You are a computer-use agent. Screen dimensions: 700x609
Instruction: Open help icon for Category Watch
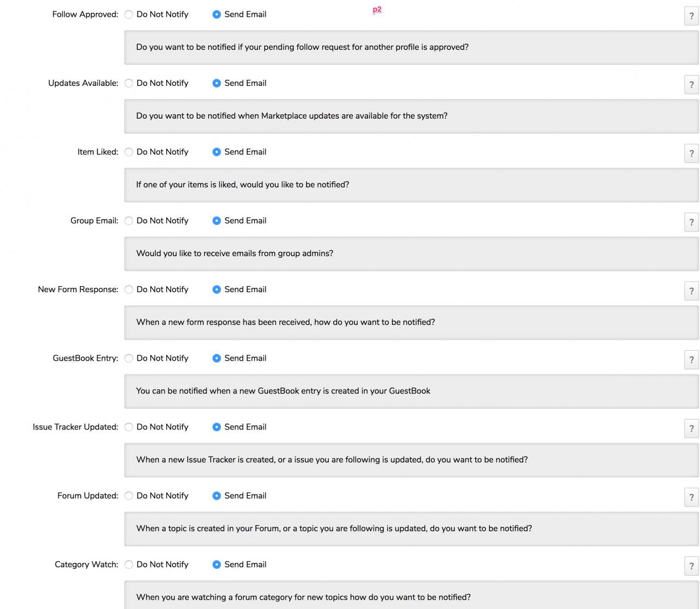click(x=691, y=566)
